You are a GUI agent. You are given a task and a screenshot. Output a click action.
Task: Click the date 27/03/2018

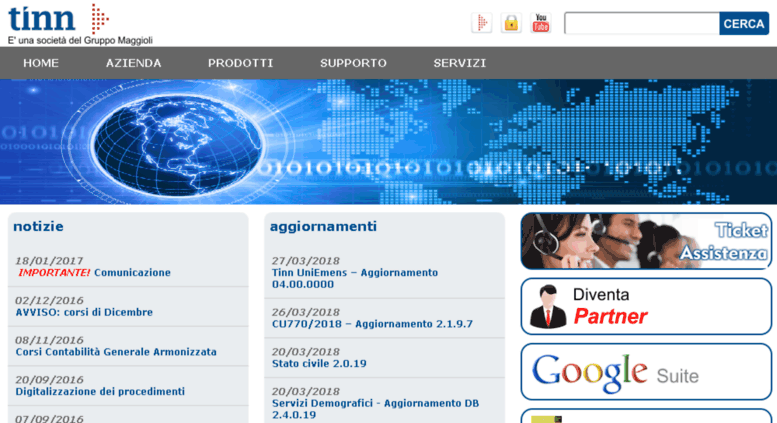[x=305, y=261]
